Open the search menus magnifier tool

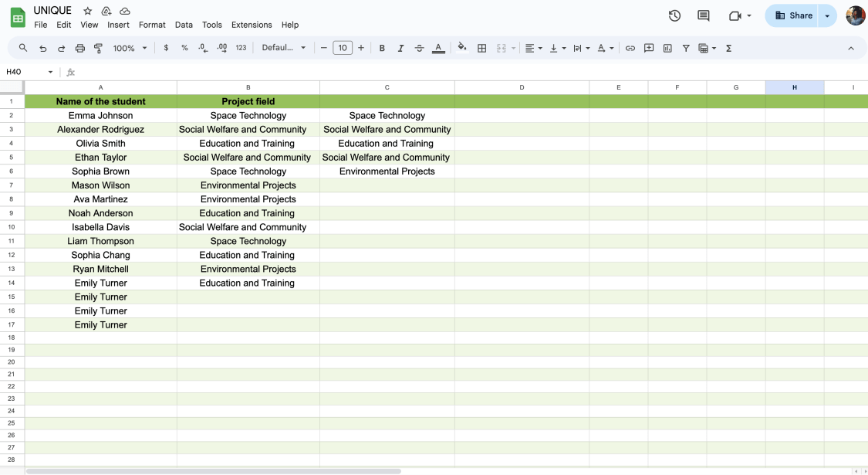pyautogui.click(x=22, y=48)
